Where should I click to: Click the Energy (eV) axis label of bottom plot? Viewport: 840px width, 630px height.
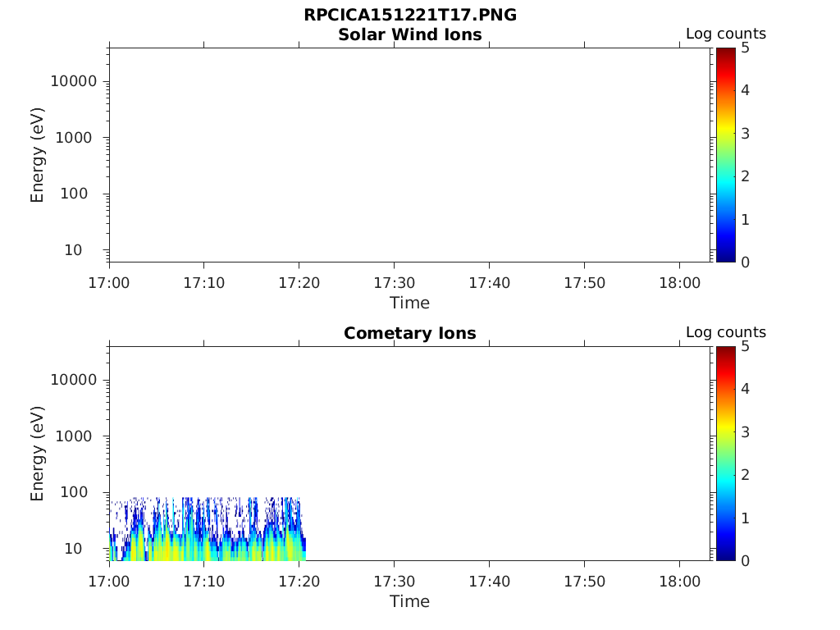[37, 454]
